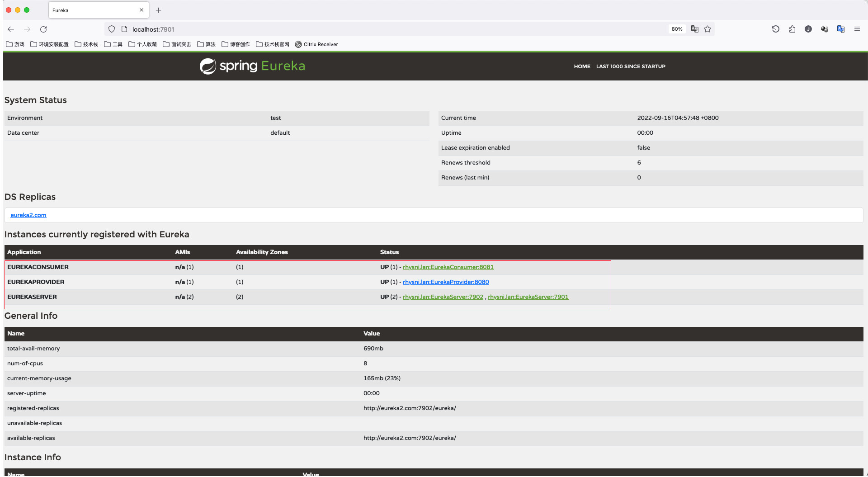Open the translate page icon

tap(695, 29)
